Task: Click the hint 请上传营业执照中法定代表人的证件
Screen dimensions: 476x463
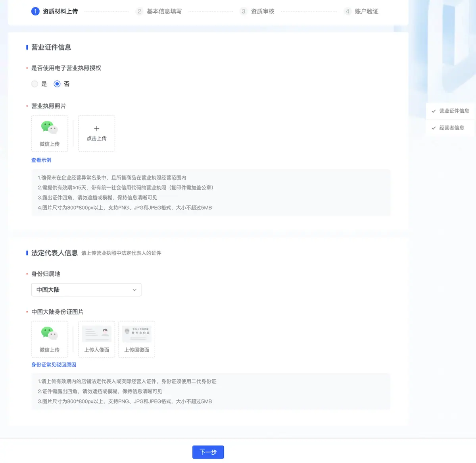Action: pyautogui.click(x=121, y=253)
